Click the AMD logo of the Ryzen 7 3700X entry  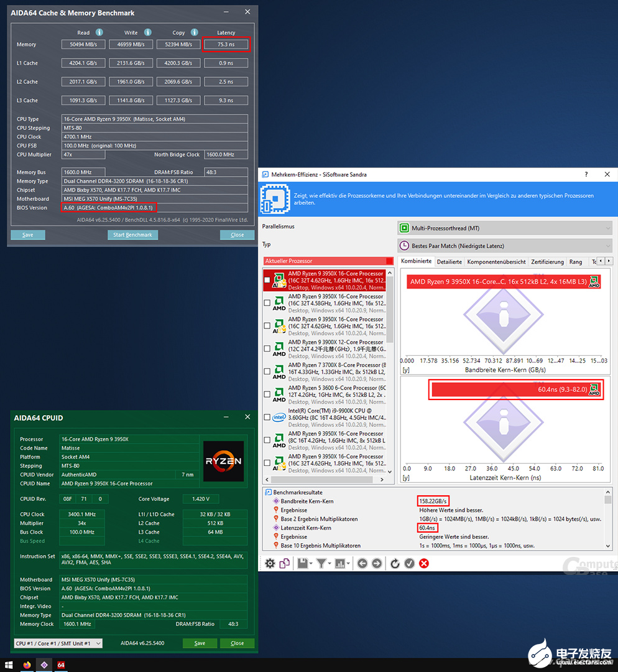[279, 371]
